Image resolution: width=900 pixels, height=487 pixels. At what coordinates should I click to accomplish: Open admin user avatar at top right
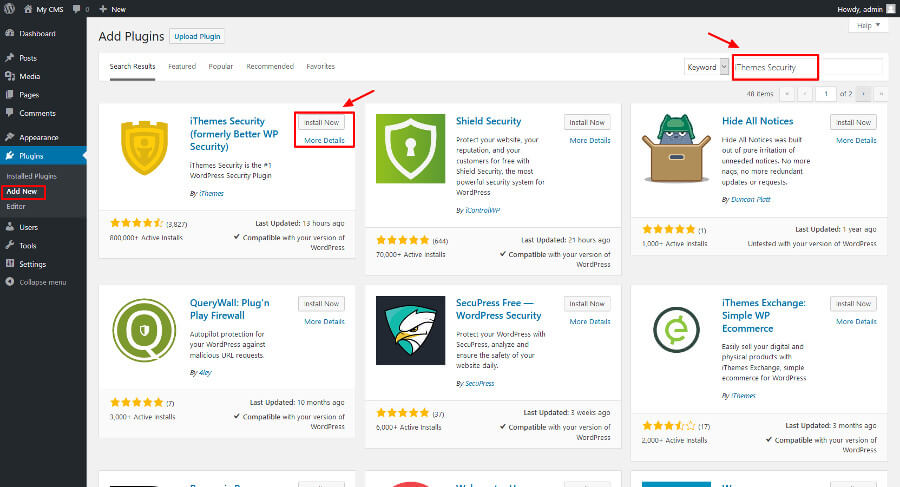[x=890, y=9]
